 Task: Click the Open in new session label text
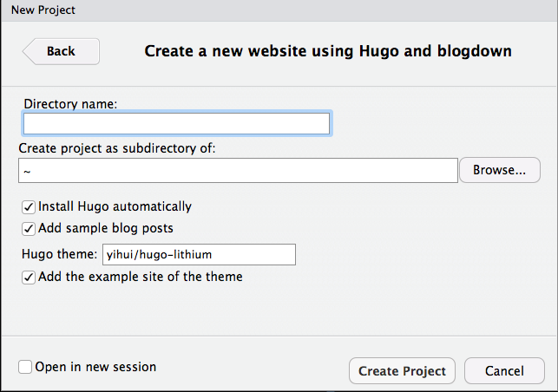[x=95, y=367]
